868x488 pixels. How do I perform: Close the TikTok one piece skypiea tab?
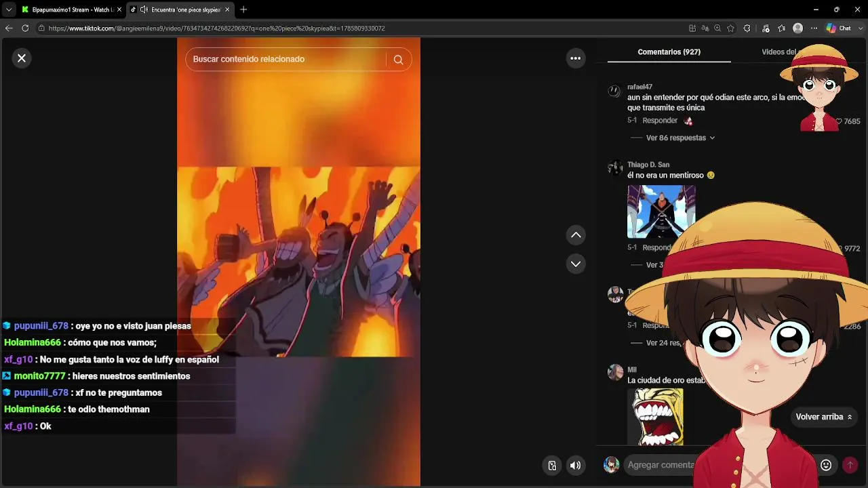pos(227,9)
